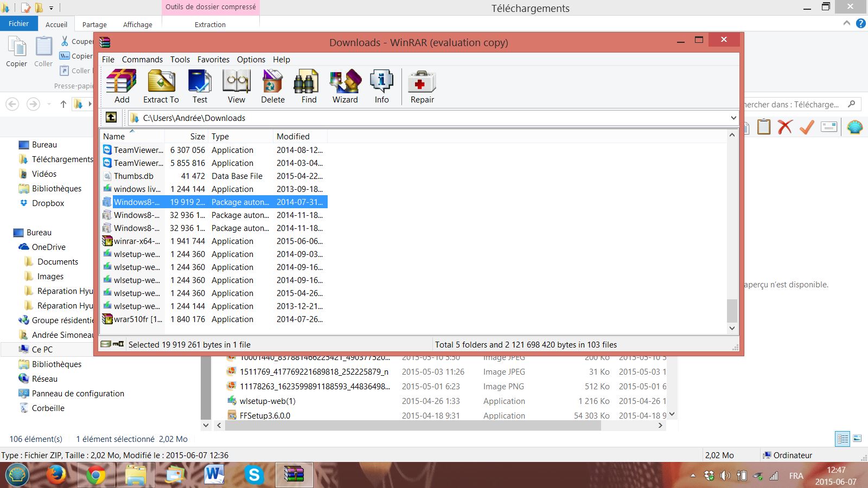The width and height of the screenshot is (868, 488).
Task: Select Corbeille in Explorer sidebar
Action: [x=48, y=408]
